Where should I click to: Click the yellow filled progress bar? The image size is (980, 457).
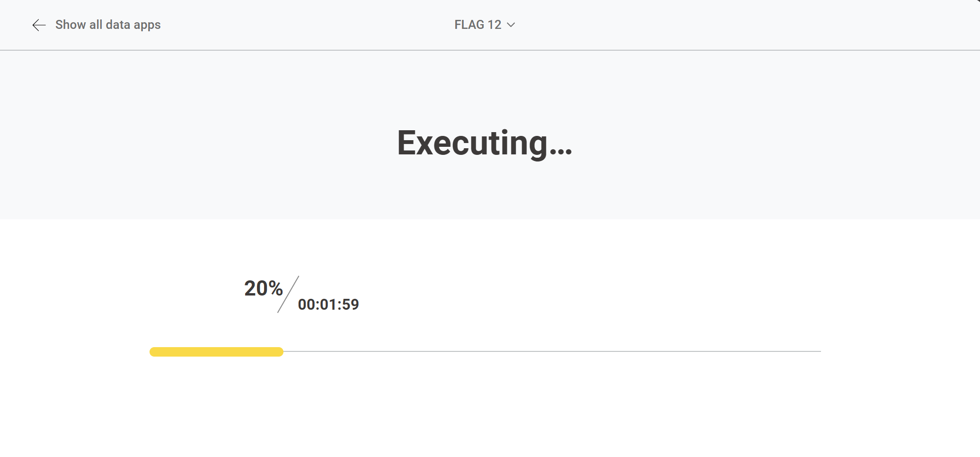(x=216, y=352)
